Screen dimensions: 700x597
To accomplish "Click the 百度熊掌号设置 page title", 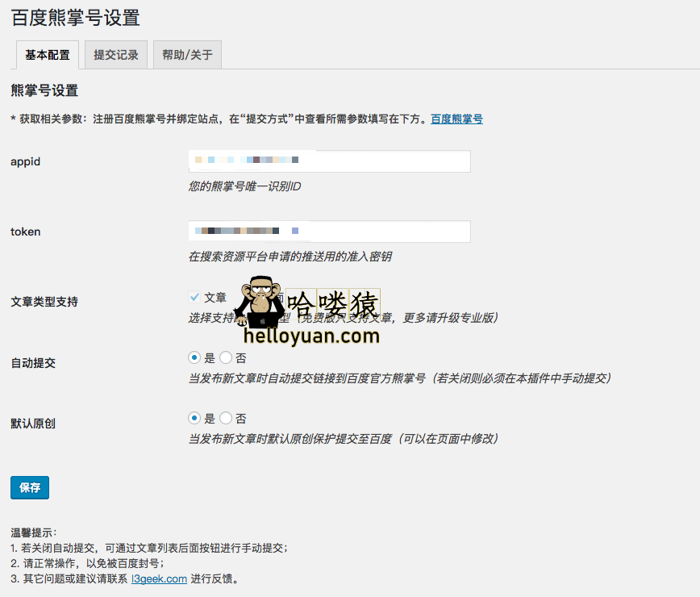I will pyautogui.click(x=76, y=19).
